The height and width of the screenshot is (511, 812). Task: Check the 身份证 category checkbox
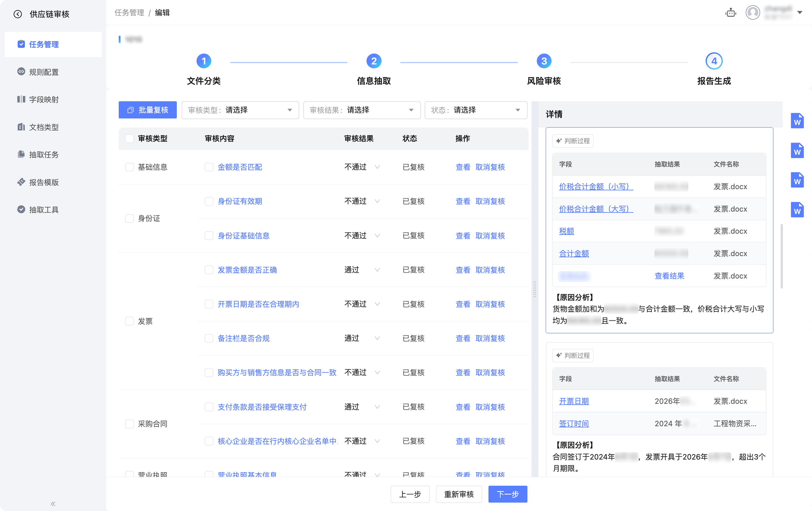129,218
